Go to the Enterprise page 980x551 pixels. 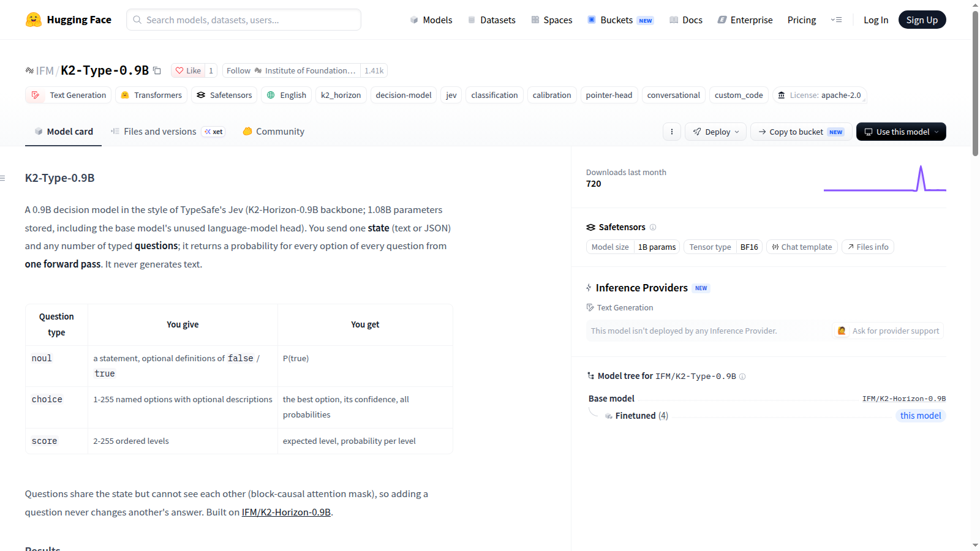coord(745,20)
